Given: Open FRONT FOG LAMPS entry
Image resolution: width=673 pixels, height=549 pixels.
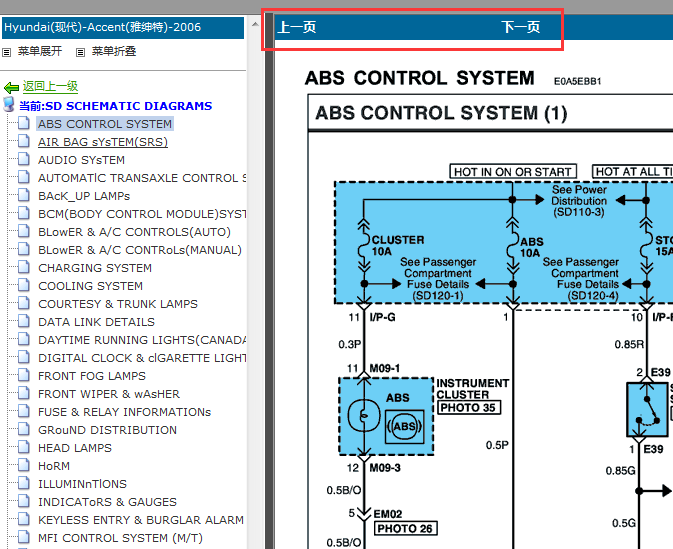Looking at the screenshot, I should click(x=92, y=376).
